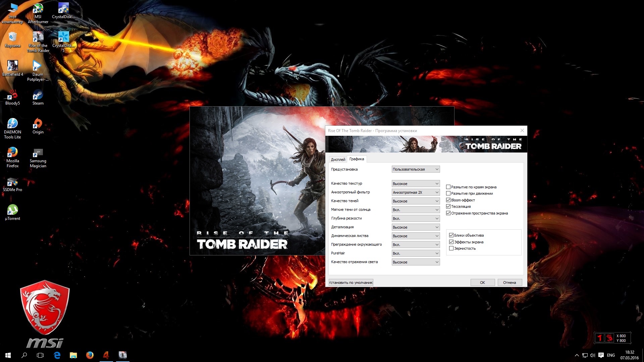Toggle Тесселяция checkbox
Image resolution: width=644 pixels, height=362 pixels.
click(x=448, y=206)
